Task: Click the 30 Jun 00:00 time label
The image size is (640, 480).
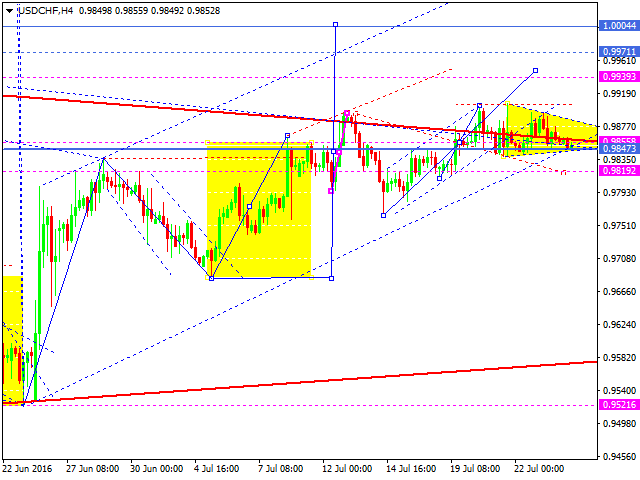Action: point(157,469)
